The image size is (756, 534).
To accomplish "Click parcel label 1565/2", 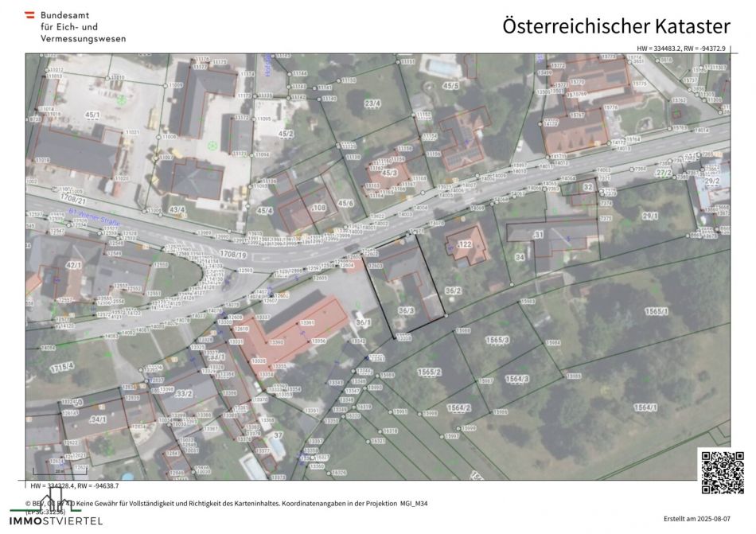I will pos(429,372).
